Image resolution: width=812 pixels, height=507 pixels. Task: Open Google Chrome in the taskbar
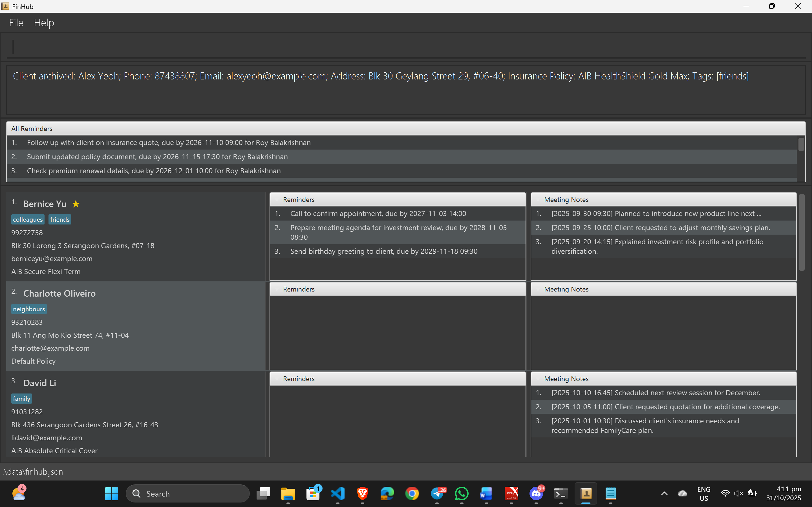(412, 493)
